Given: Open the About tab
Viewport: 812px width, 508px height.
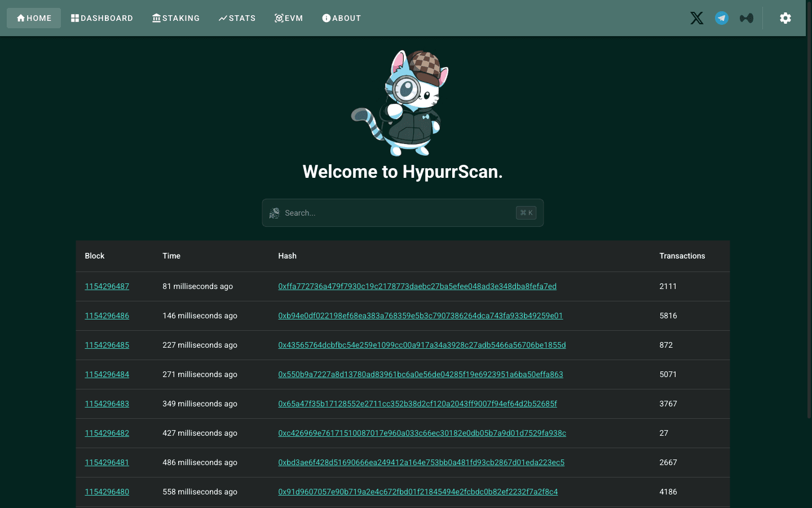Looking at the screenshot, I should pos(342,18).
